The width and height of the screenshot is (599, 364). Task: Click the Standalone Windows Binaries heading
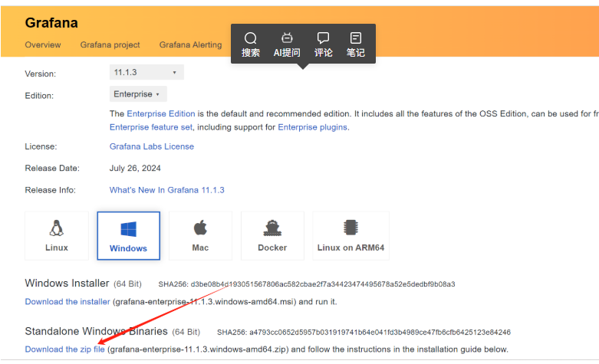click(97, 331)
